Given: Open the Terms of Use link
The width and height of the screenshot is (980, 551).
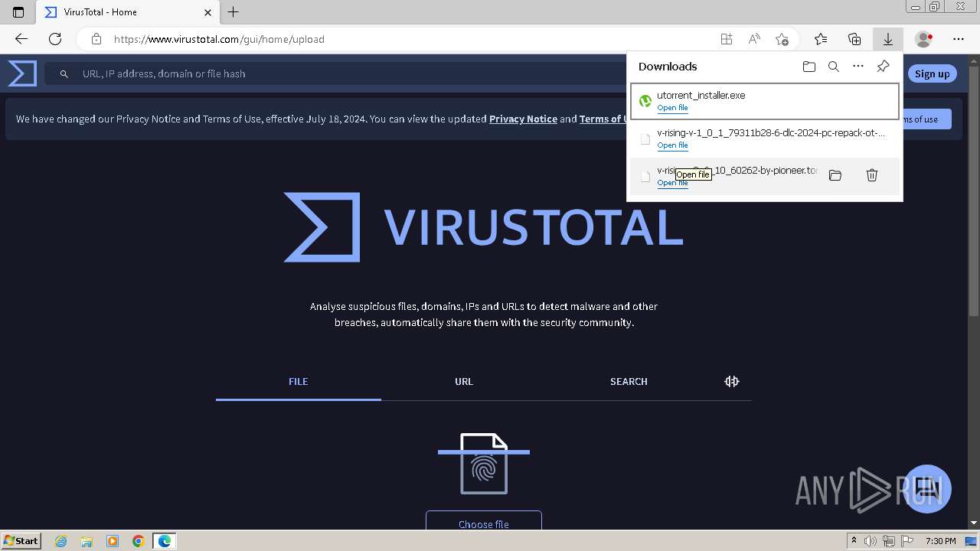Looking at the screenshot, I should click(x=603, y=119).
